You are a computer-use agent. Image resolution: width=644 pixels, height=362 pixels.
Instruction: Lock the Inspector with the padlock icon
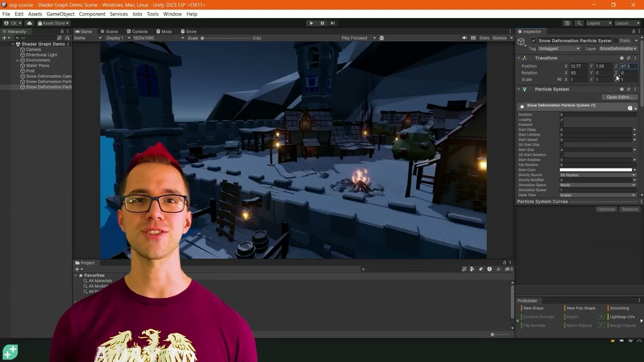pos(633,31)
